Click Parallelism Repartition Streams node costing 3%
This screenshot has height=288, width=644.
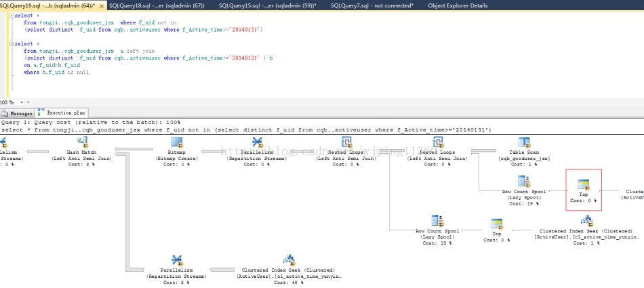pos(177,269)
